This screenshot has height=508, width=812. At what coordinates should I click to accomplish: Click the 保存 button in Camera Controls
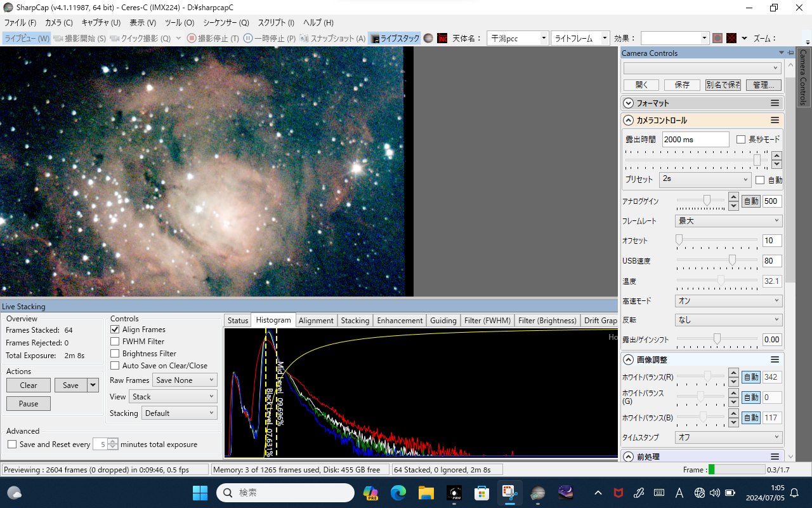[682, 85]
